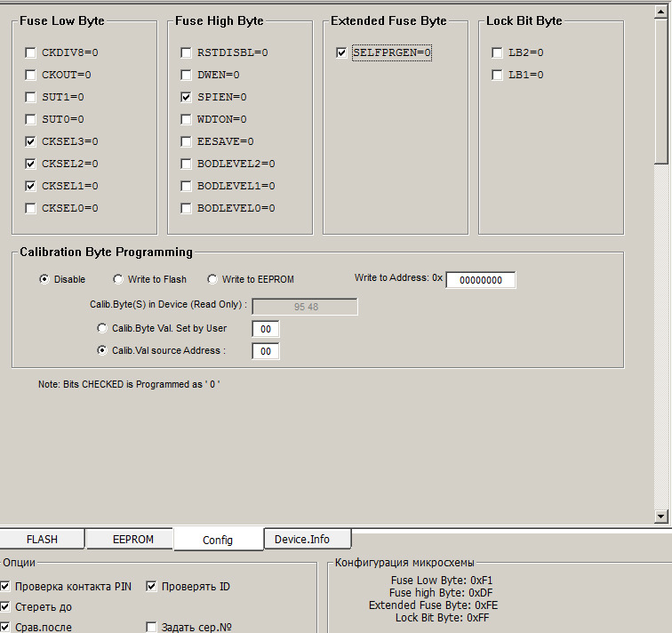
Task: Toggle the Проверять ID checkbox
Action: 151,586
